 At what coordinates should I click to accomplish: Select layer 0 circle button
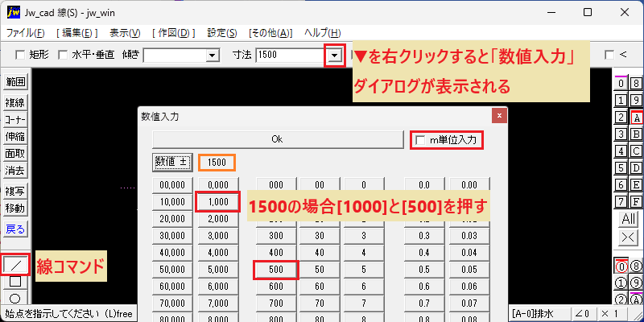point(621,266)
